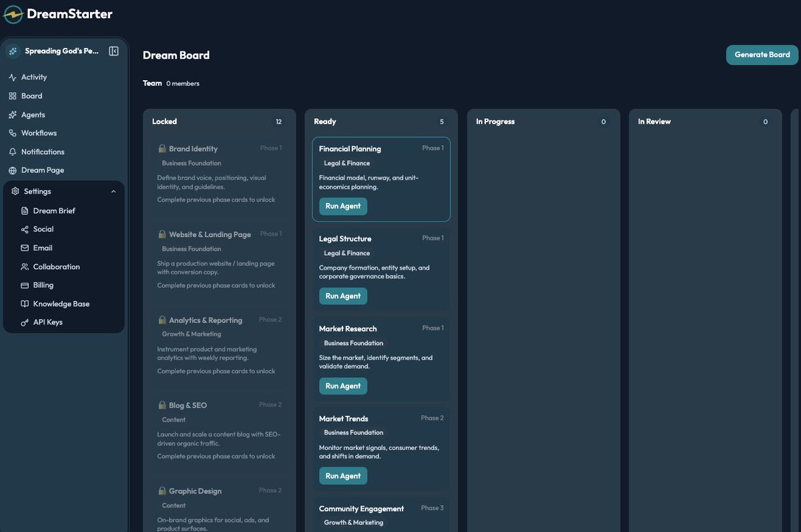Collapse the Settings section chevron

[113, 192]
